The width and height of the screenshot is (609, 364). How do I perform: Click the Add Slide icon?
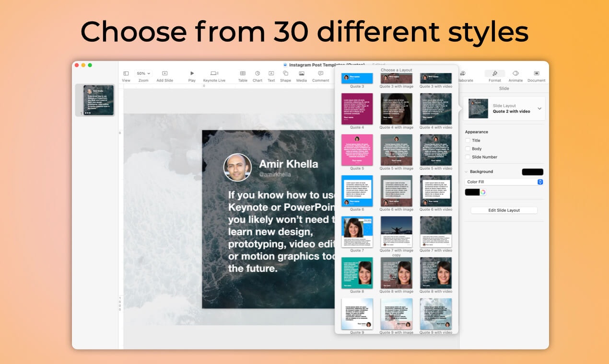[164, 73]
